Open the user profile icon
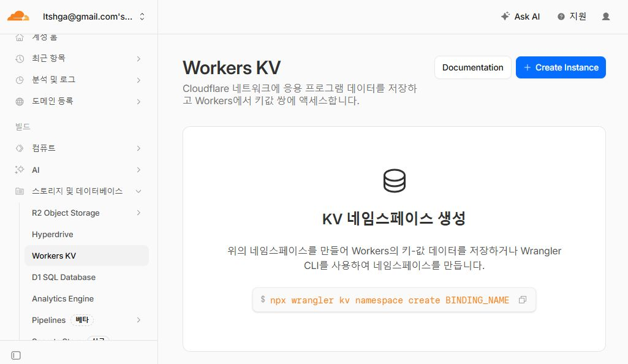The image size is (628, 364). 606,17
